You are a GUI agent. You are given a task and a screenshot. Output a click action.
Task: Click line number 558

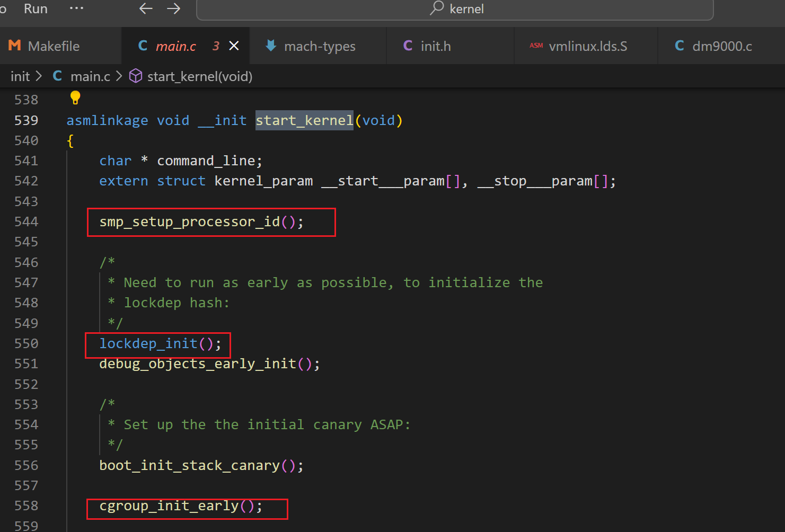click(x=27, y=506)
